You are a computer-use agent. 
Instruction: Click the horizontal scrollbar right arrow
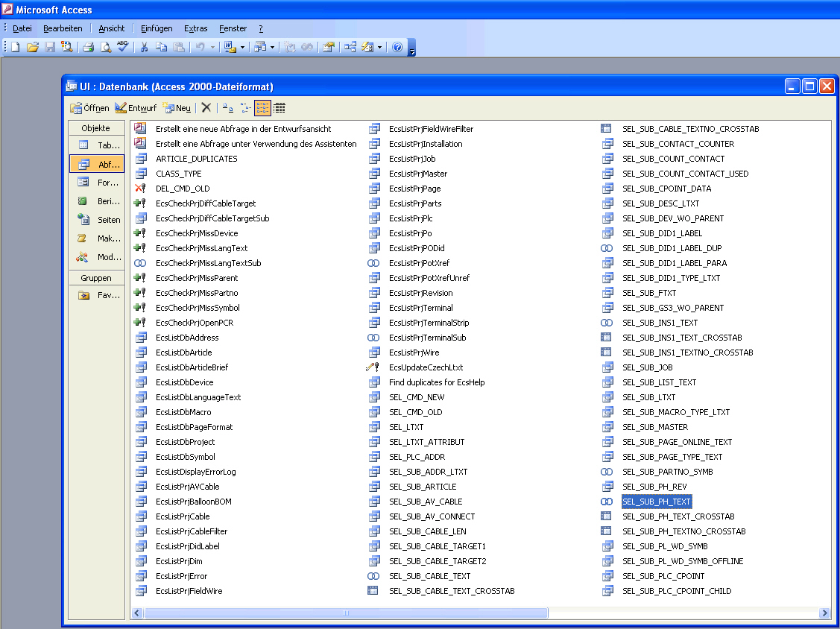pos(824,613)
